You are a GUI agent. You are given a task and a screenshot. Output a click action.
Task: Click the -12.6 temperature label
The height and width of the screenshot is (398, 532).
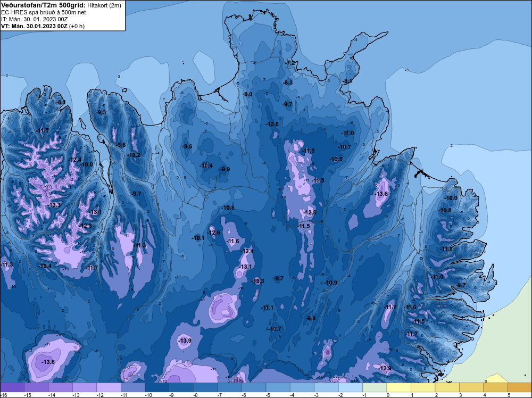[214, 233]
